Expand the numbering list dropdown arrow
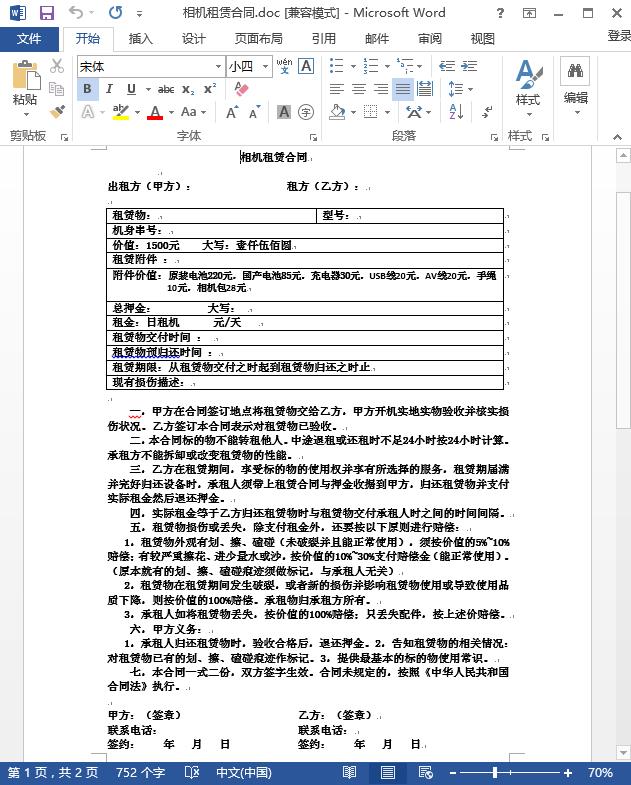This screenshot has height=785, width=631. 387,66
